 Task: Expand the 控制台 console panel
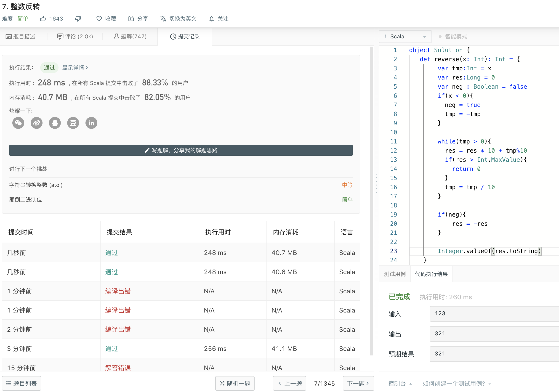[x=399, y=384]
